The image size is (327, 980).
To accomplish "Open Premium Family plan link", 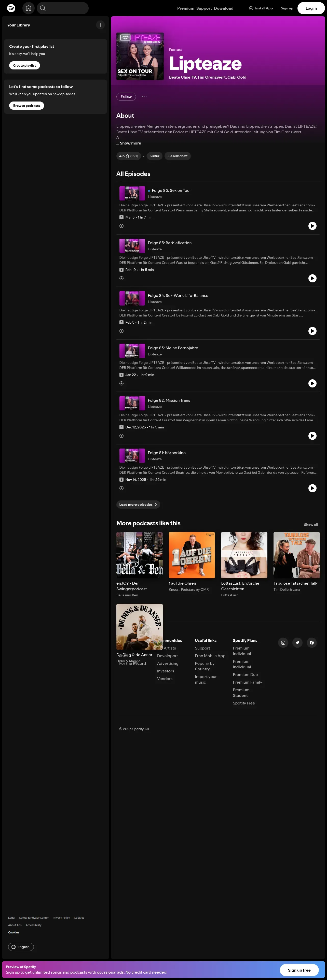I will (x=248, y=683).
